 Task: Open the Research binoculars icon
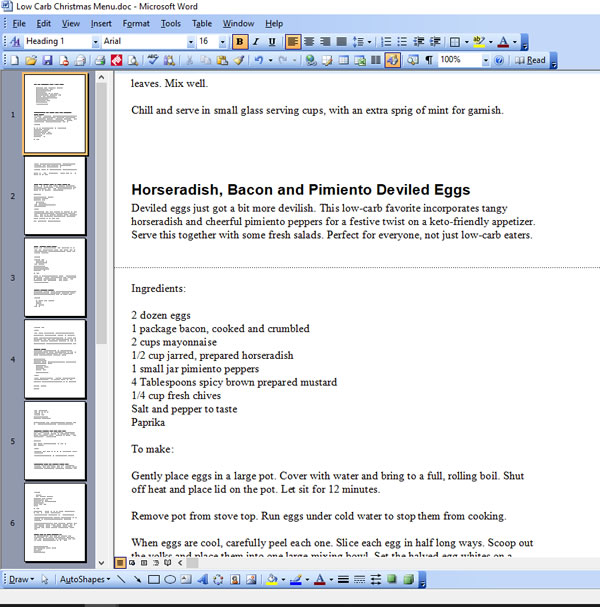[169, 60]
